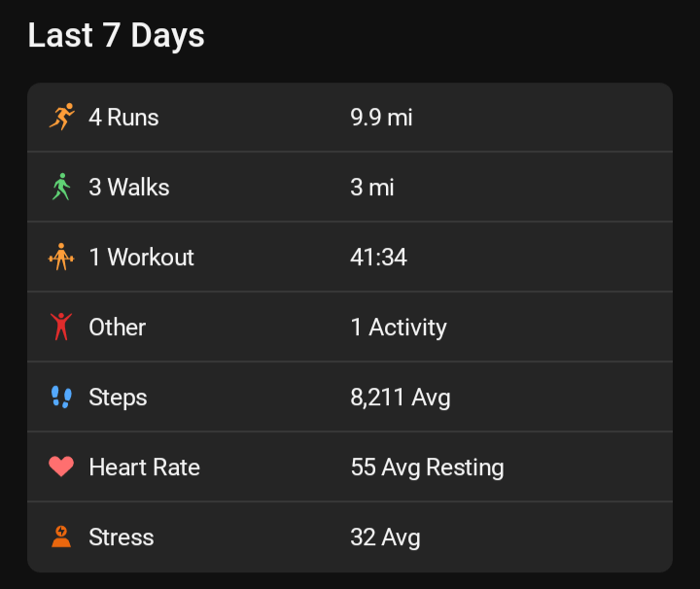The height and width of the screenshot is (589, 700).
Task: Click the Last 7 Days heading
Action: (x=116, y=36)
